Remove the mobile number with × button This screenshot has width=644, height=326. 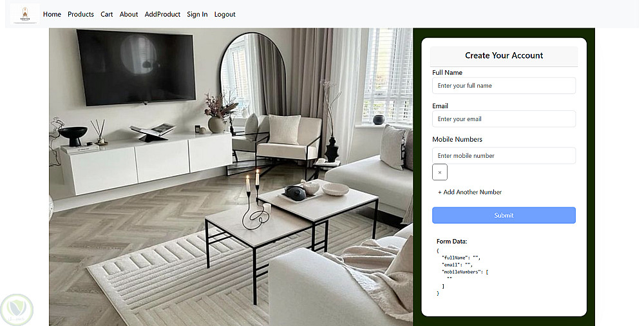pyautogui.click(x=439, y=172)
